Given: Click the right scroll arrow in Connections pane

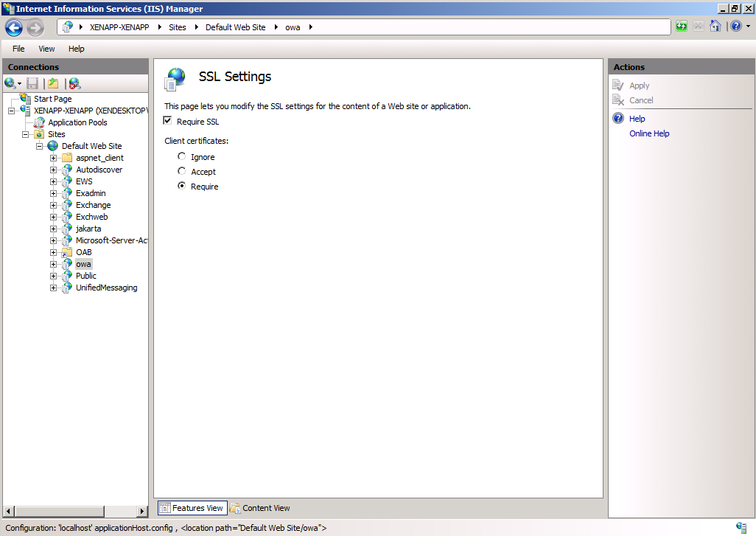Looking at the screenshot, I should 141,511.
